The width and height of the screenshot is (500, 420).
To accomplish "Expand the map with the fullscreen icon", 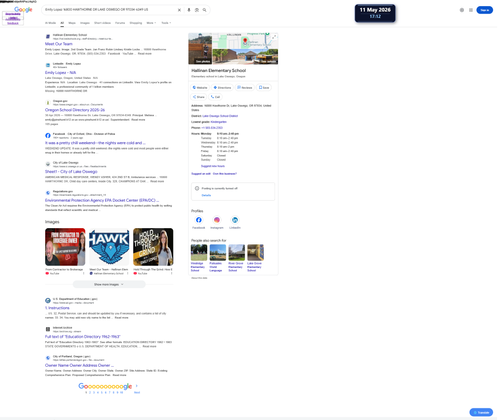I will [274, 37].
